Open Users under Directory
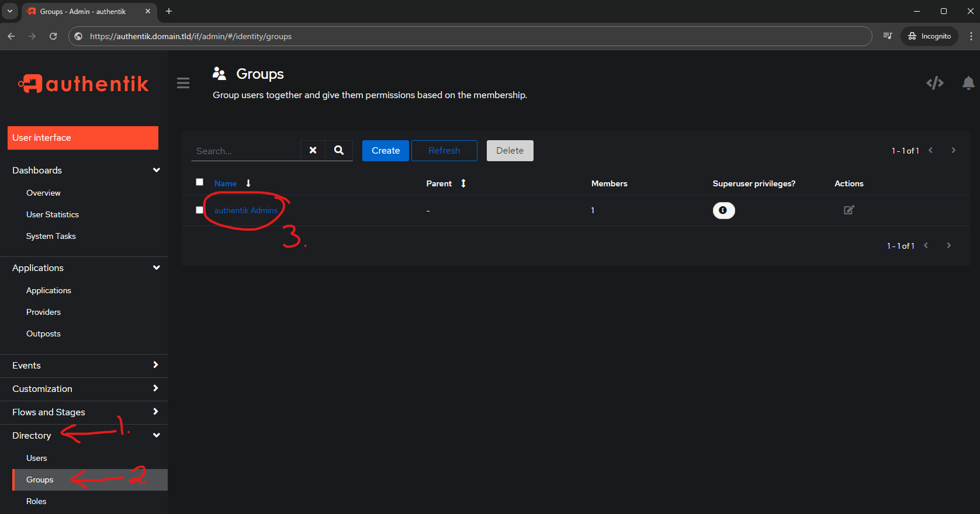 [x=36, y=458]
